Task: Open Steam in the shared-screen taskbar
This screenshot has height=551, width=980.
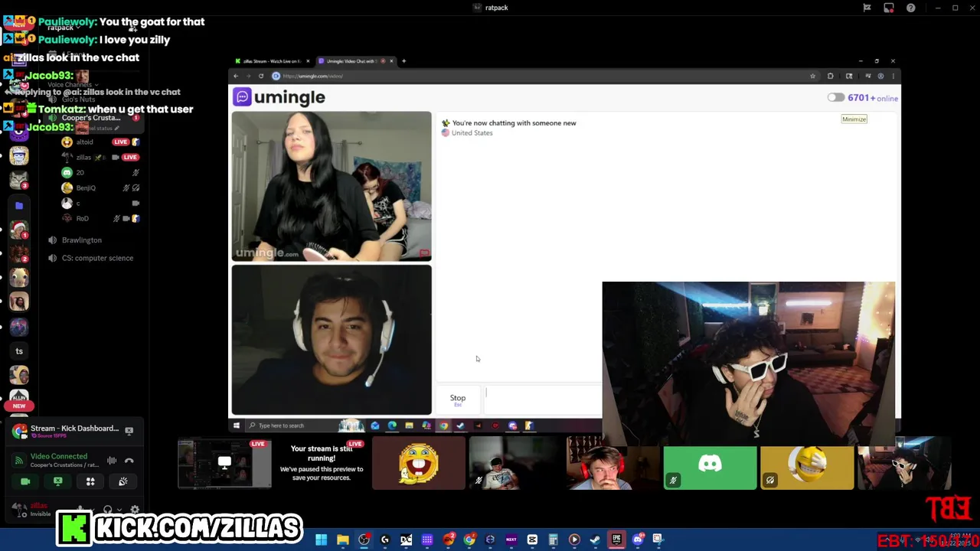Action: pyautogui.click(x=460, y=425)
